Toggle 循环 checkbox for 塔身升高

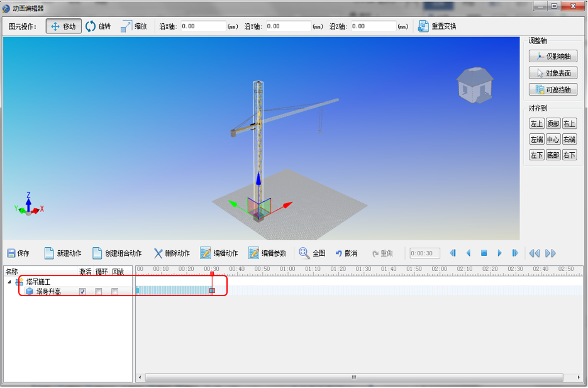(x=99, y=291)
